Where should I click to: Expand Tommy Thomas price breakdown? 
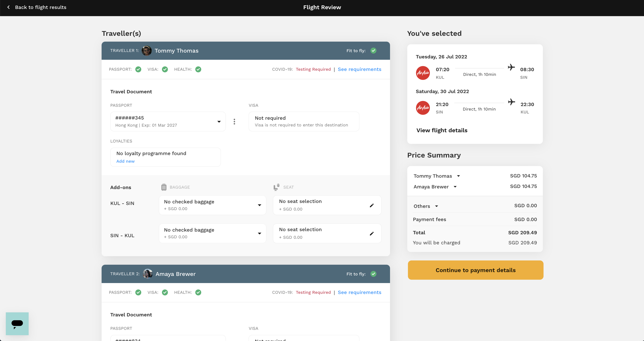point(458,176)
